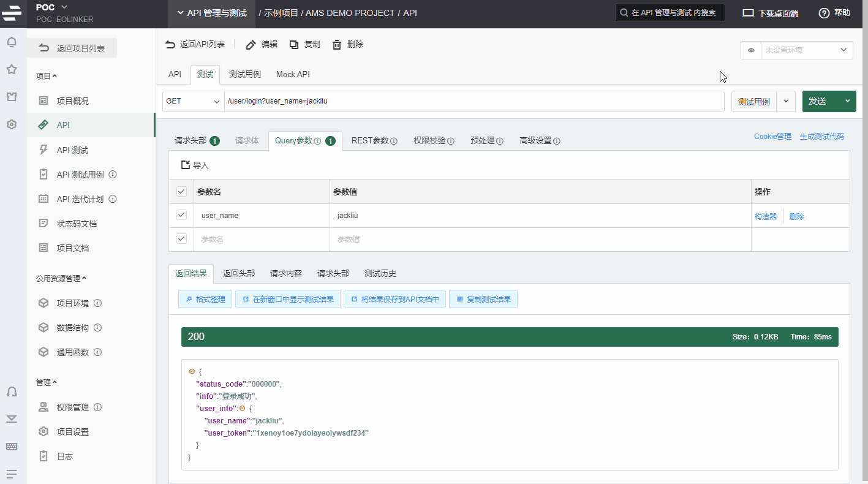Toggle the empty parameter row checkbox

point(181,239)
